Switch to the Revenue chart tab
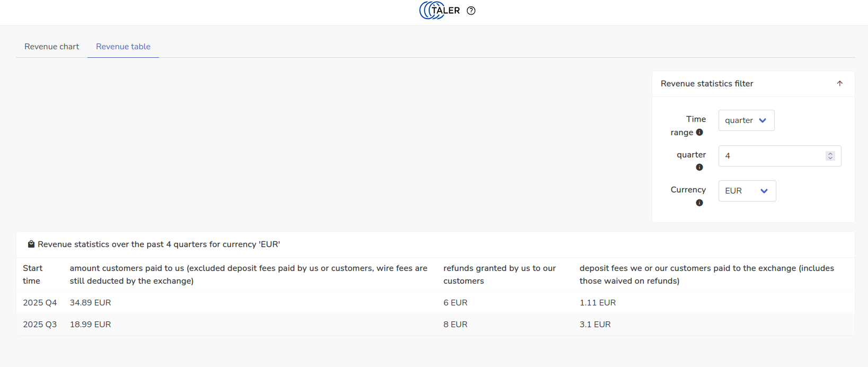This screenshot has height=367, width=868. [x=51, y=47]
